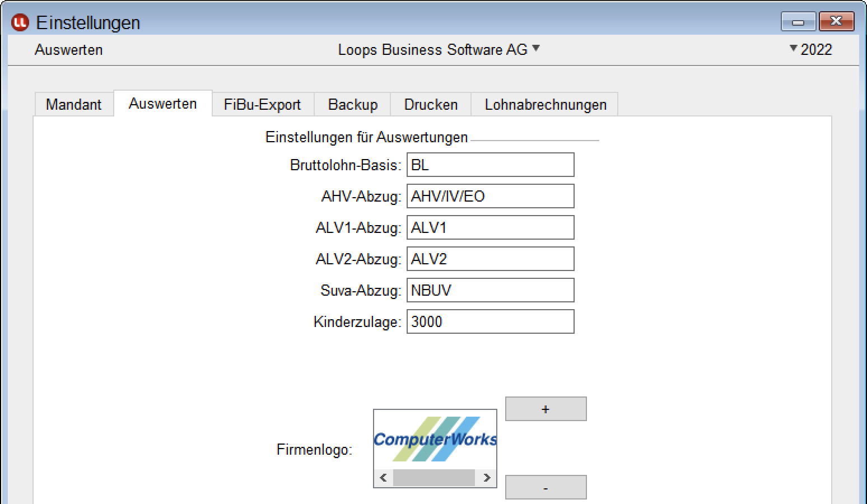The image size is (867, 504).
Task: Edit the Suva-Abzug field containing NBUV
Action: [490, 290]
